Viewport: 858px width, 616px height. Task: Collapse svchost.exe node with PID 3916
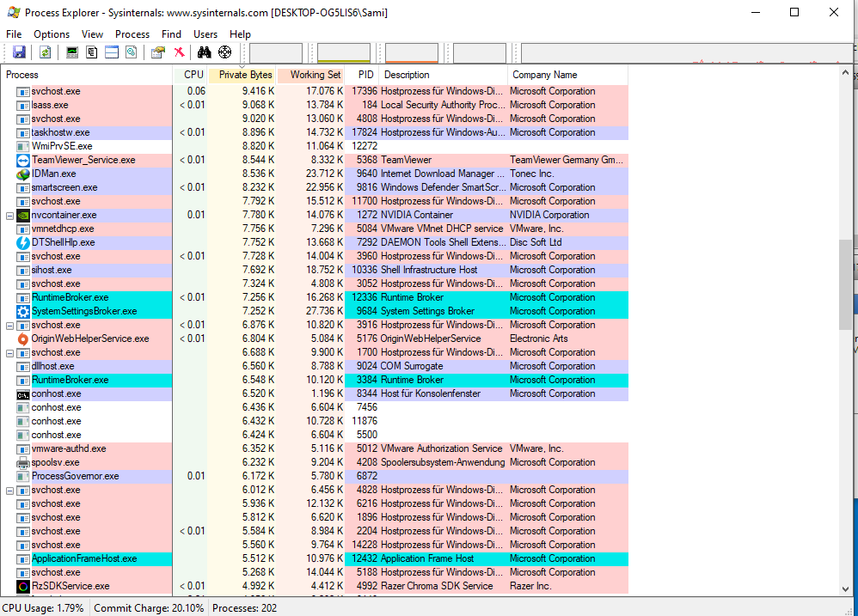tap(9, 326)
